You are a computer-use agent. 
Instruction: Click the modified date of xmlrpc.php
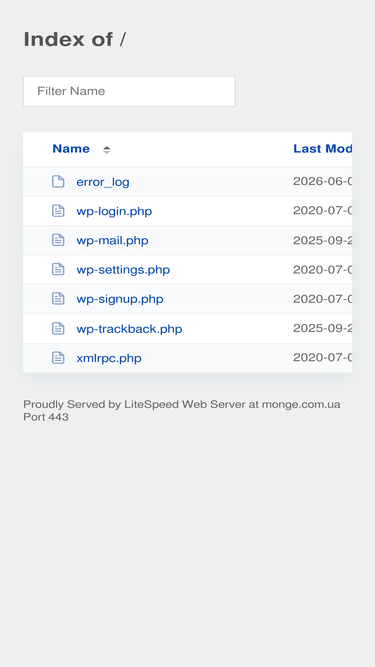pos(323,357)
